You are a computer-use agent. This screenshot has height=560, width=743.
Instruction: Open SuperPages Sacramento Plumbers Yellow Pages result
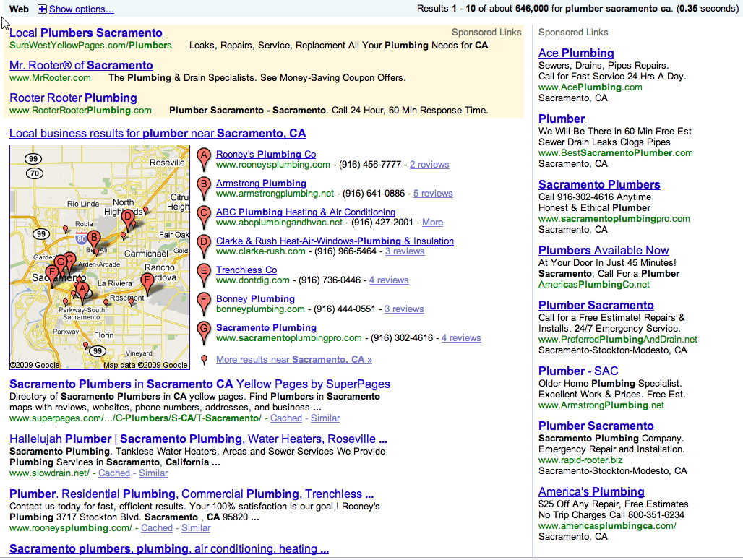point(200,384)
